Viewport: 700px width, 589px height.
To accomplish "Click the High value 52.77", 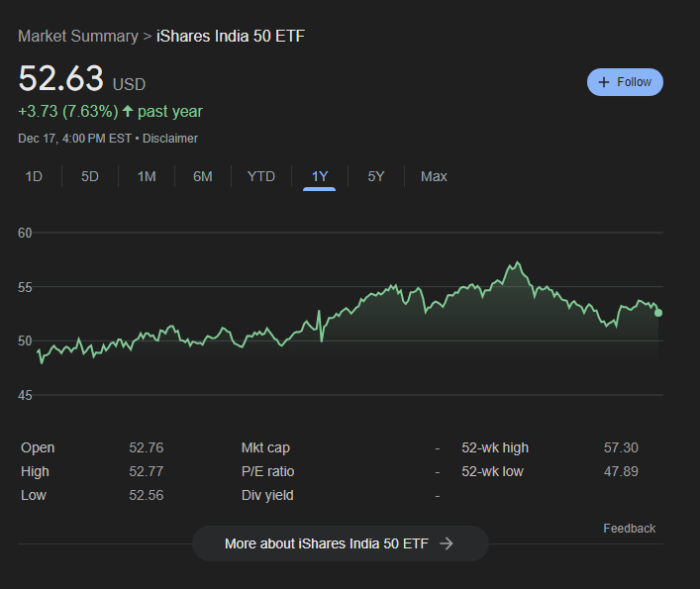I will pyautogui.click(x=147, y=471).
